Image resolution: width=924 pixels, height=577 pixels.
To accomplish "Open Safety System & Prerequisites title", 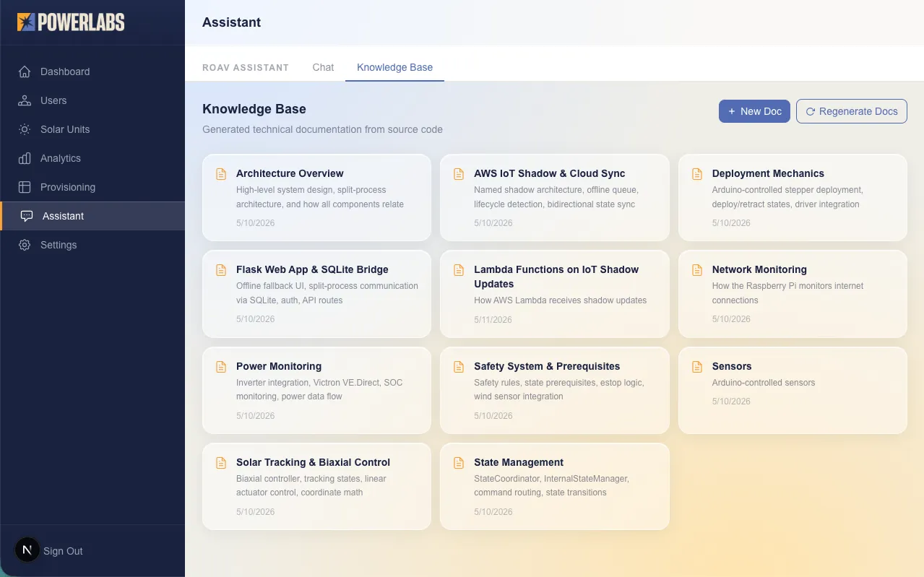I will point(547,366).
